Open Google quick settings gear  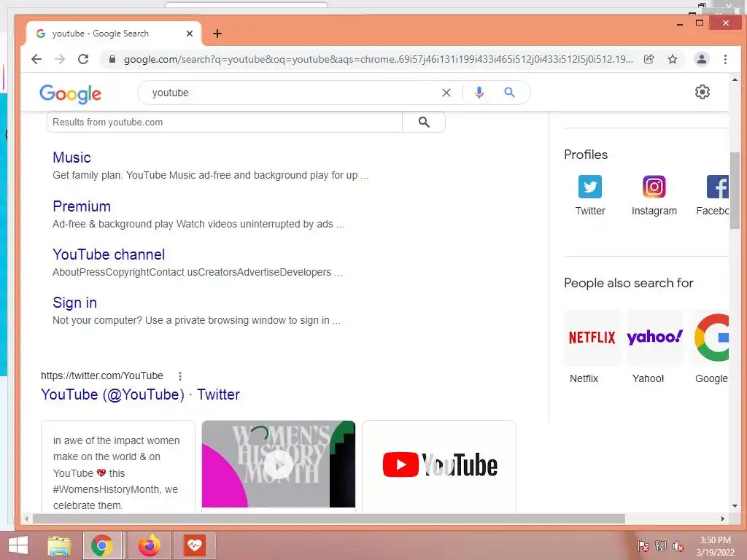(x=703, y=92)
